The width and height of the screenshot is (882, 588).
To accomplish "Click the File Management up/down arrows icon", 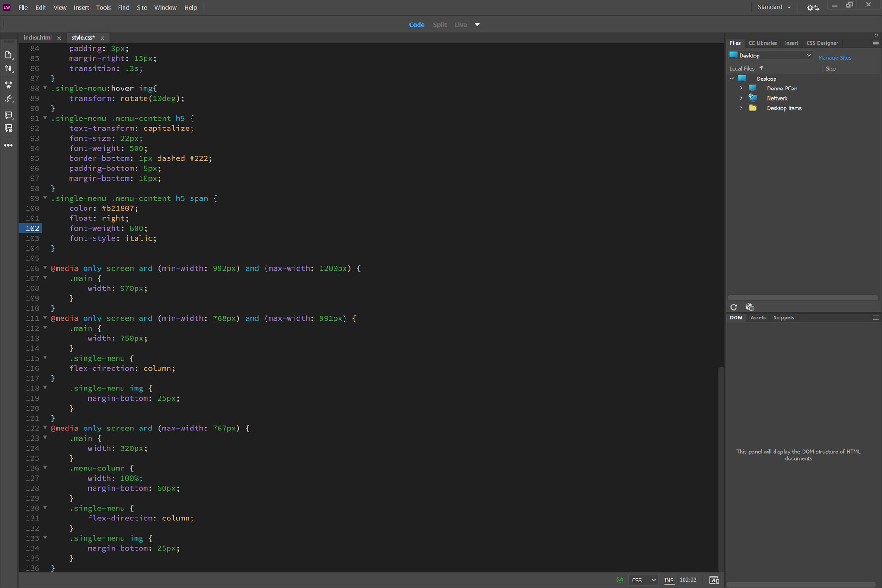I will tap(8, 68).
